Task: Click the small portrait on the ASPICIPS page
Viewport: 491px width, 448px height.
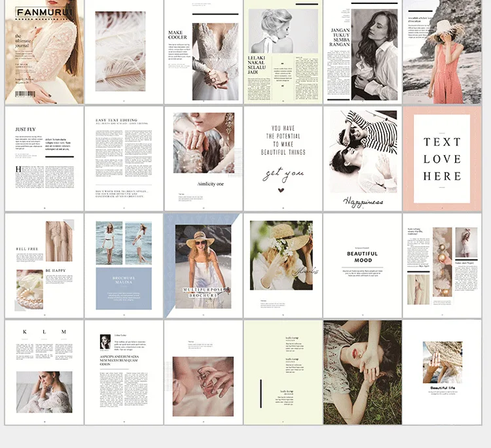Action: (105, 341)
